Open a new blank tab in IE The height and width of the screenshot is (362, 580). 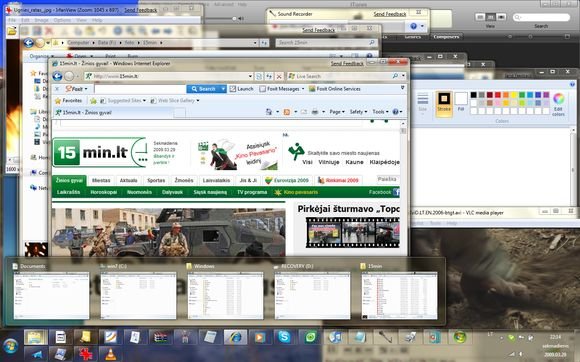pyautogui.click(x=180, y=113)
